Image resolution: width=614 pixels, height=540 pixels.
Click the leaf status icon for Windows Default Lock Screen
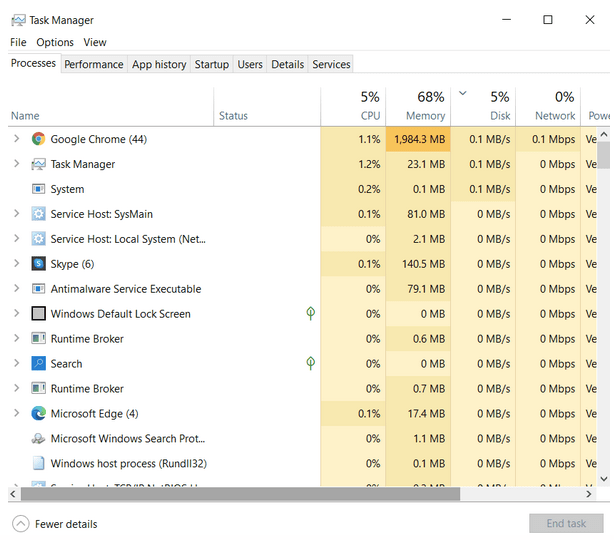pos(311,313)
